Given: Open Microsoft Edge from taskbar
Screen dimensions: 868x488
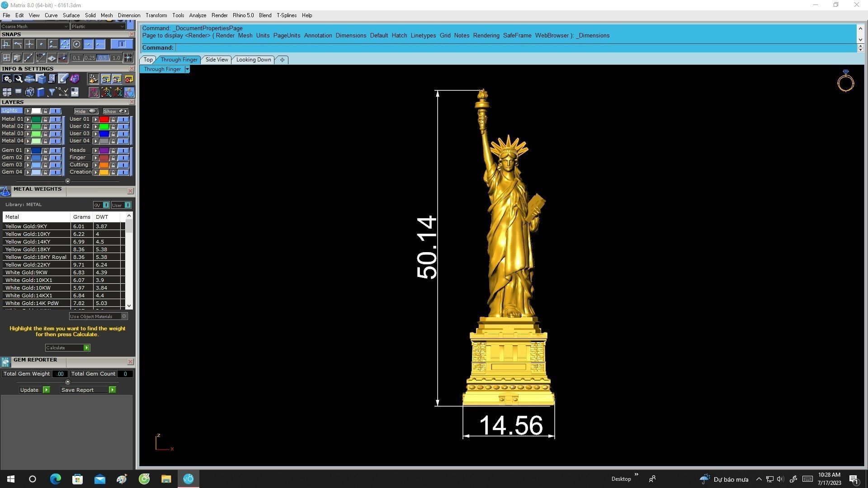Looking at the screenshot, I should (55, 479).
